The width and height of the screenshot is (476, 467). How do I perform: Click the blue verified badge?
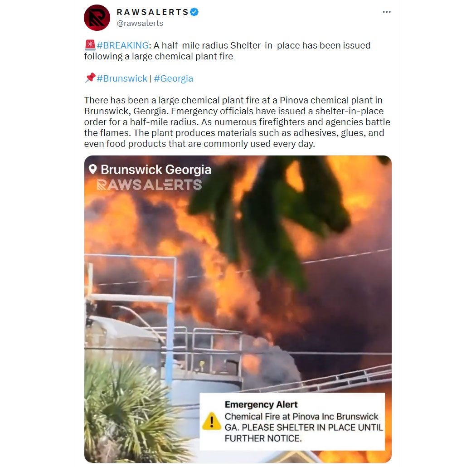pos(194,12)
